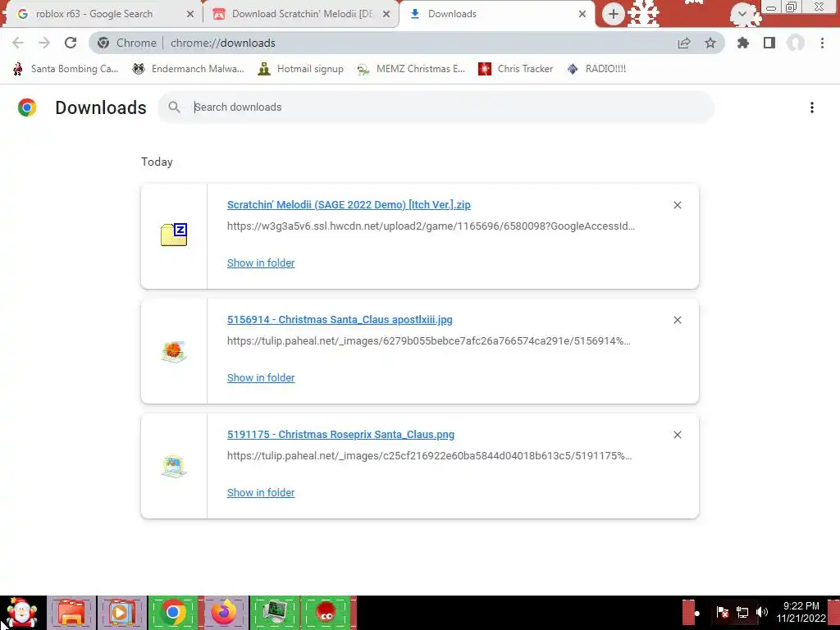Open the Hotmail signup bookmark

coord(300,69)
